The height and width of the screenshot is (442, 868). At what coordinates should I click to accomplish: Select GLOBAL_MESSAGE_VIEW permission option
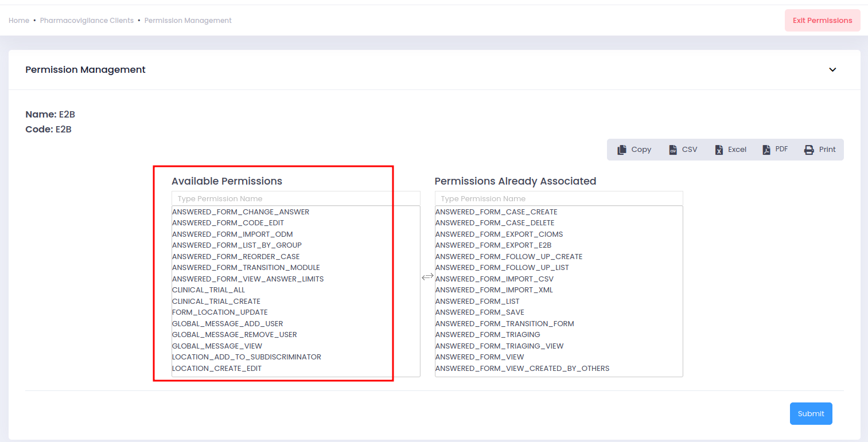[x=217, y=346]
